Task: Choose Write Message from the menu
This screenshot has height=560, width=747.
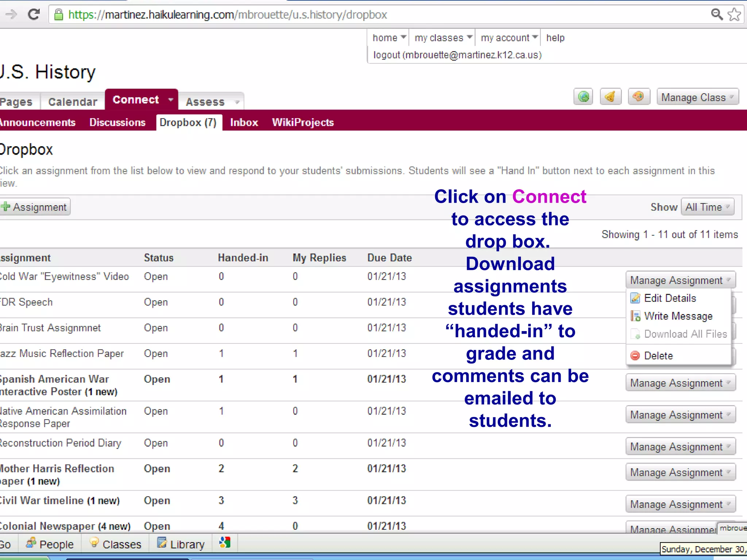Action: point(679,316)
